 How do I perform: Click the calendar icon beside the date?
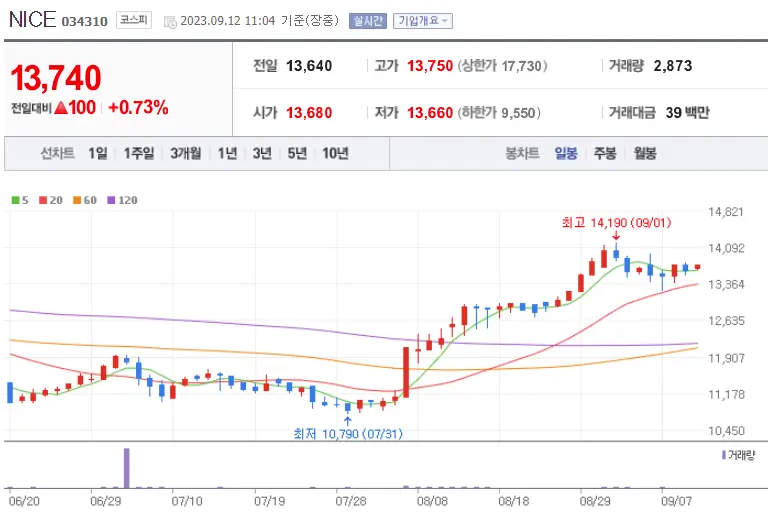click(170, 22)
